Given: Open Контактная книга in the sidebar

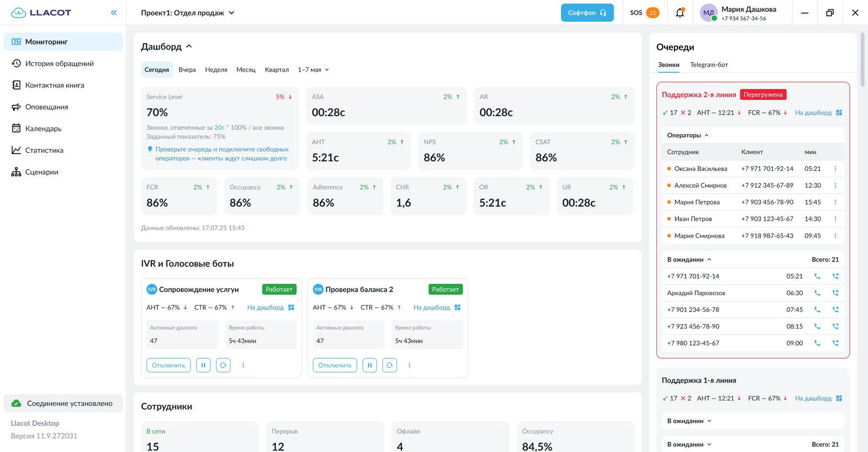Looking at the screenshot, I should pos(63,85).
